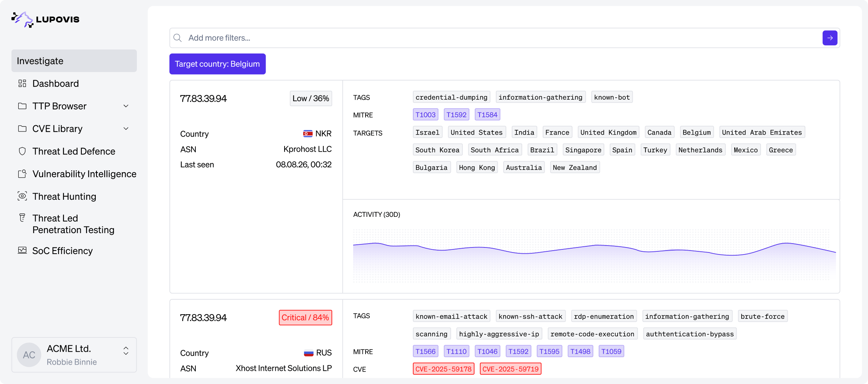The image size is (868, 384).
Task: Click the CVE Library folder icon
Action: tap(22, 128)
